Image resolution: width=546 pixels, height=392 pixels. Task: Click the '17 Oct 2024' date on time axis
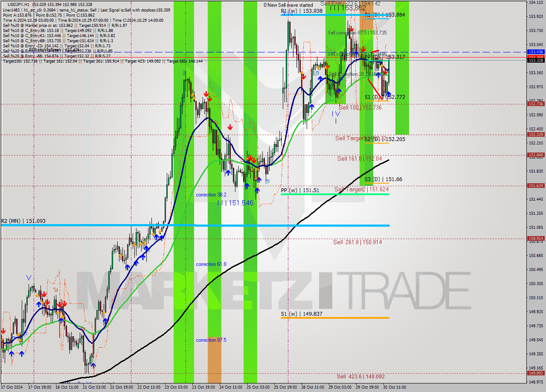click(12, 387)
